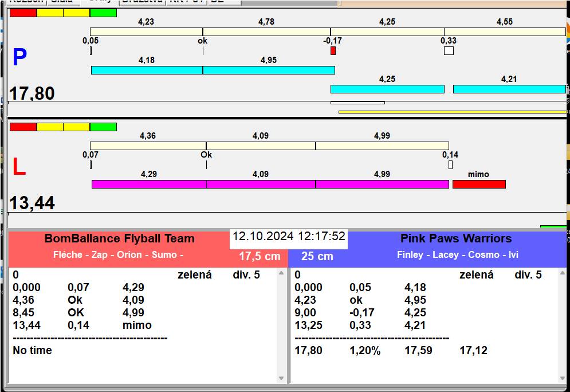The width and height of the screenshot is (570, 392).
Task: Click the magenta 4,09 run bar
Action: pos(261,185)
